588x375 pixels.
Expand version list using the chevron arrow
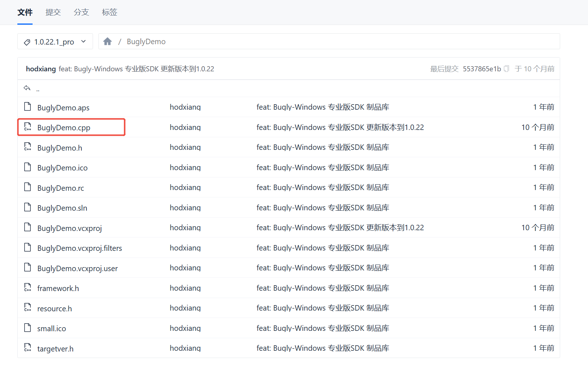tap(84, 42)
